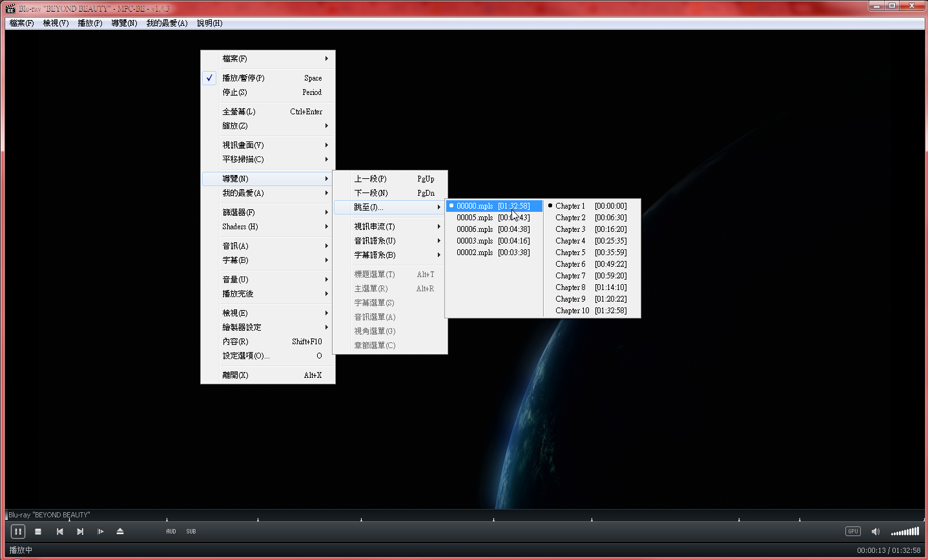928x560 pixels.
Task: Expand the 音訊語系(U) submenu
Action: 390,241
